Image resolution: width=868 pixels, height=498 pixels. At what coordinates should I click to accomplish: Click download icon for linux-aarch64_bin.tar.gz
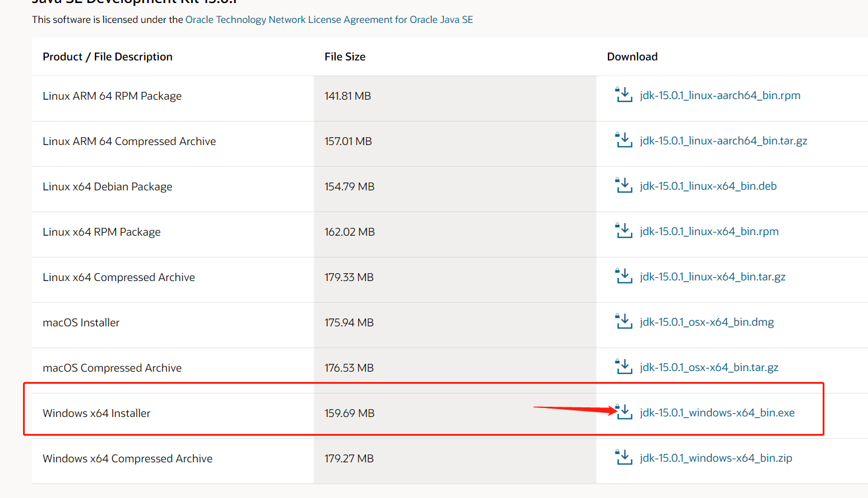[624, 140]
